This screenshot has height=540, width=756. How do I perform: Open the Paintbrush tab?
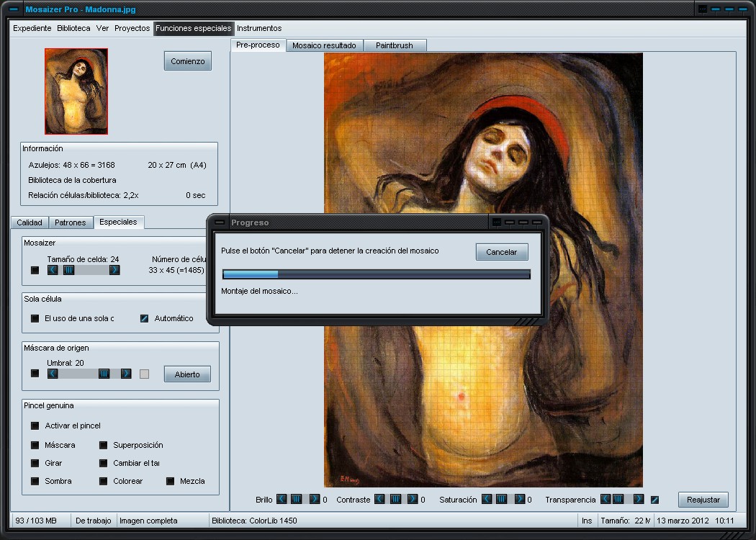395,45
